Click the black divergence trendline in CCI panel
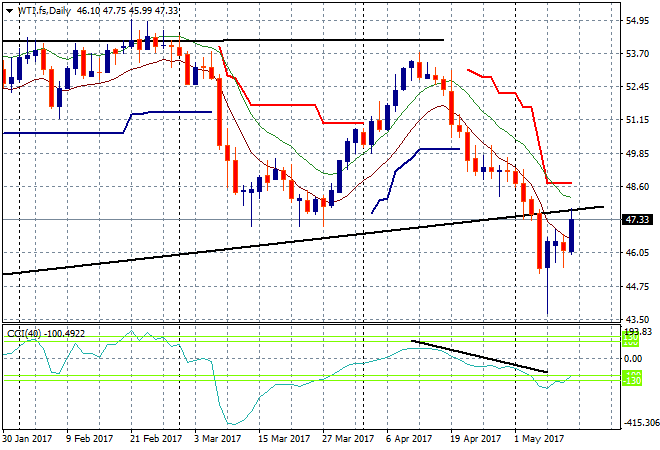The image size is (660, 450). (480, 357)
